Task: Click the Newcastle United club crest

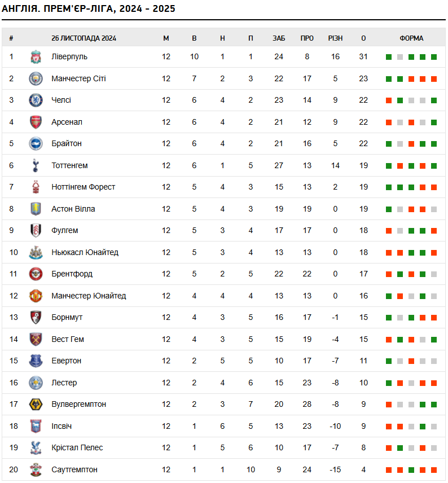Action: point(36,252)
